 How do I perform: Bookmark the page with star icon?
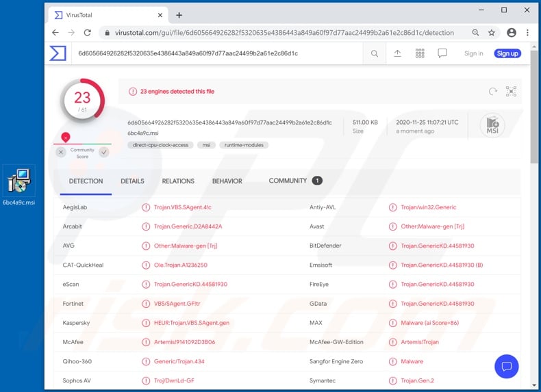click(x=492, y=32)
